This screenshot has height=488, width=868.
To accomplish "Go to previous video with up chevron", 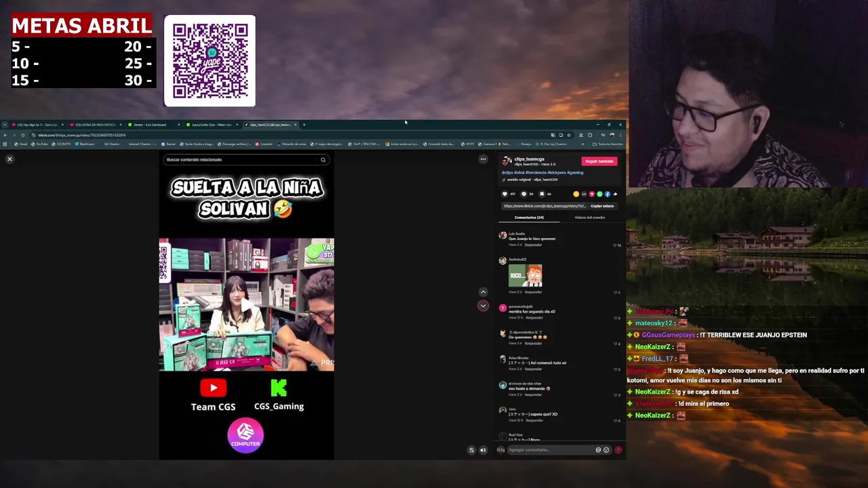I will pos(483,292).
